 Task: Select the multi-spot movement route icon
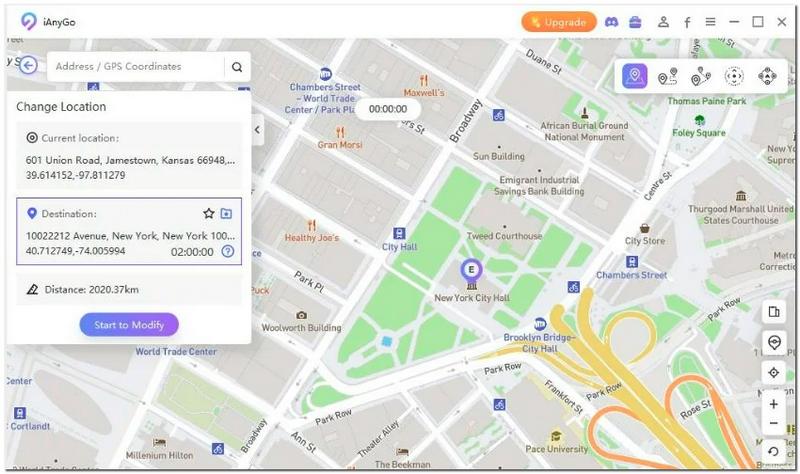[701, 77]
